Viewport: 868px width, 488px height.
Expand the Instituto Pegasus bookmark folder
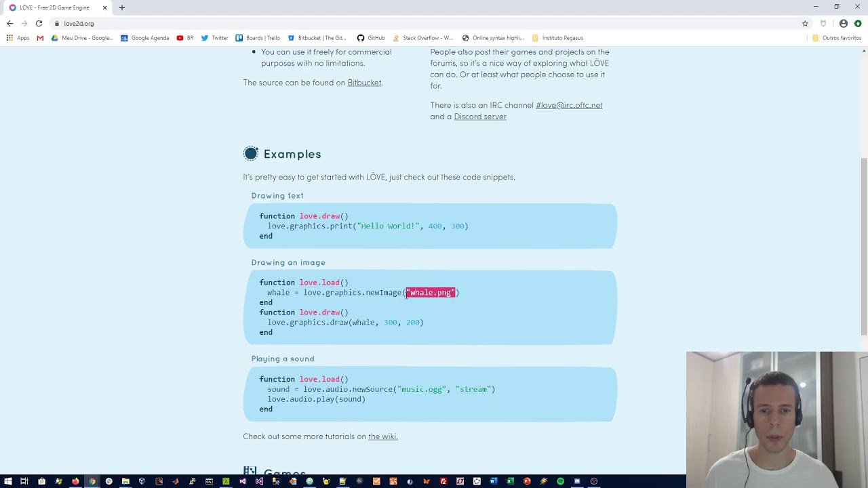557,38
